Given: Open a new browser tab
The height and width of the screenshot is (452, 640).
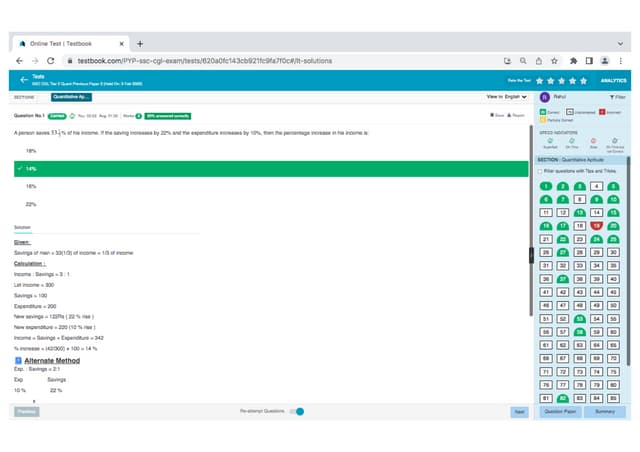Looking at the screenshot, I should (140, 43).
